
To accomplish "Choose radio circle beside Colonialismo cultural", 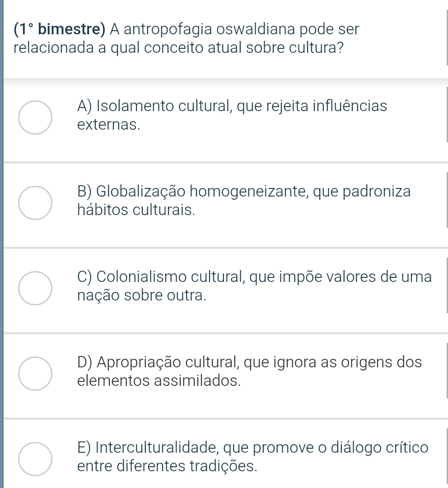I will point(35,288).
